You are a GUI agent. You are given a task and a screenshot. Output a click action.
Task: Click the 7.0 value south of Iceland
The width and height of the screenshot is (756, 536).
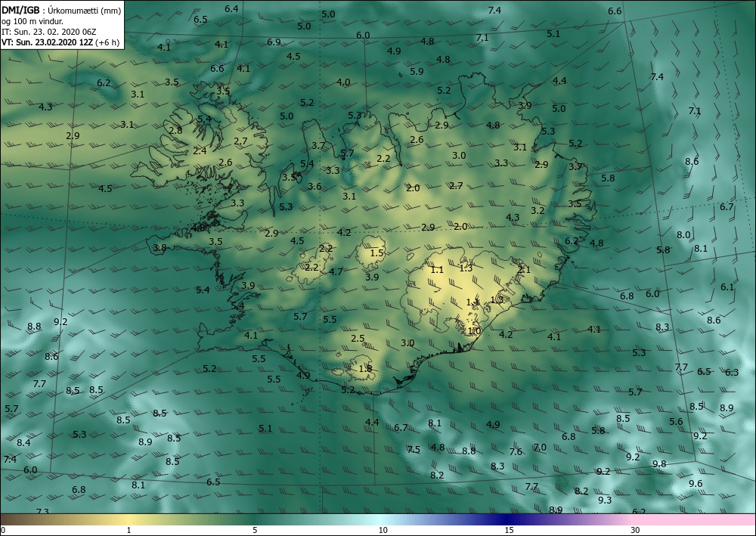tap(540, 448)
